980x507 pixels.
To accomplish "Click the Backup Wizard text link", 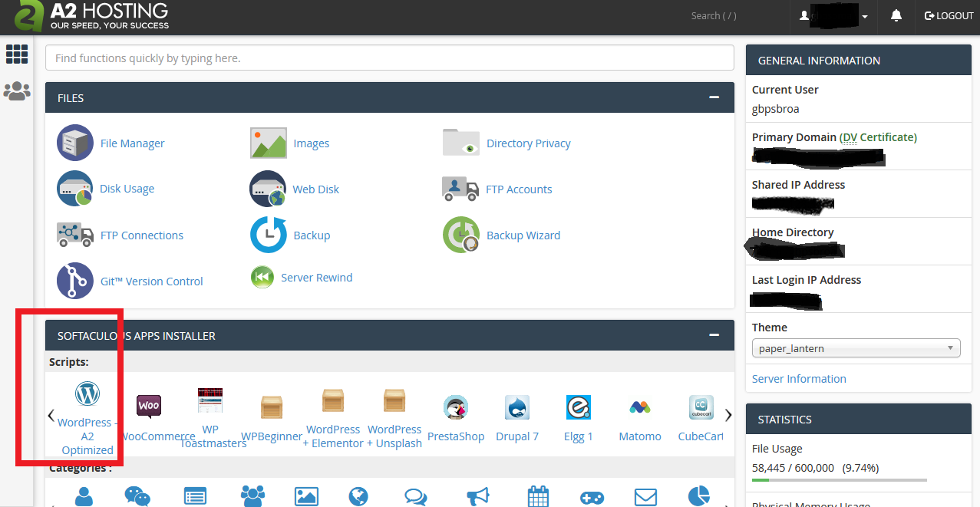I will (x=523, y=235).
